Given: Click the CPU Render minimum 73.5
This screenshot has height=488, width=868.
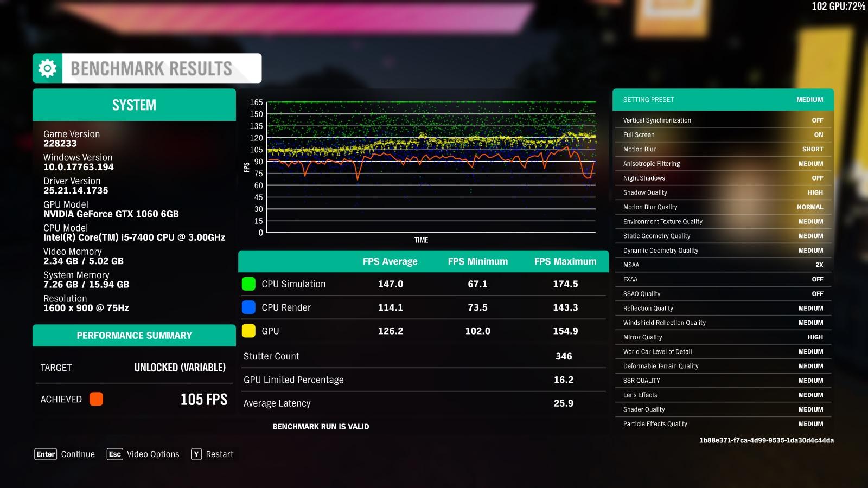Looking at the screenshot, I should (x=478, y=307).
